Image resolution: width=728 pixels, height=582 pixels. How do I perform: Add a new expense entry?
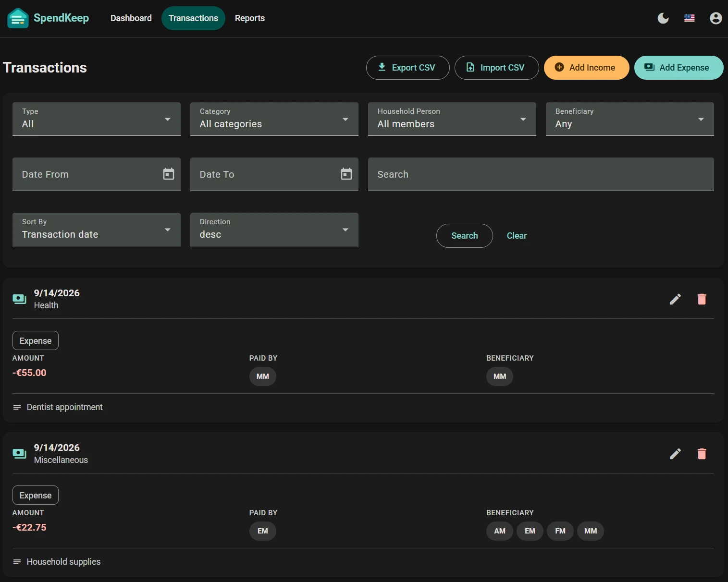coord(679,68)
